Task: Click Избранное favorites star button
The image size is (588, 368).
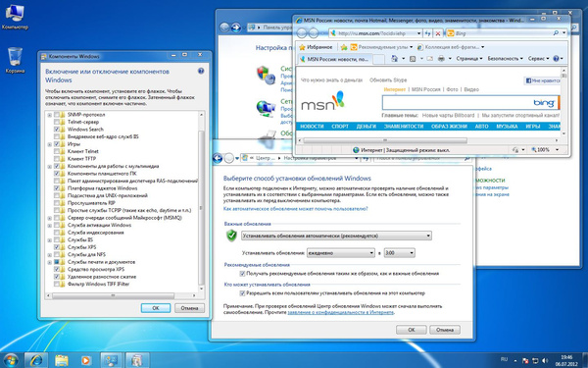Action: coord(316,47)
